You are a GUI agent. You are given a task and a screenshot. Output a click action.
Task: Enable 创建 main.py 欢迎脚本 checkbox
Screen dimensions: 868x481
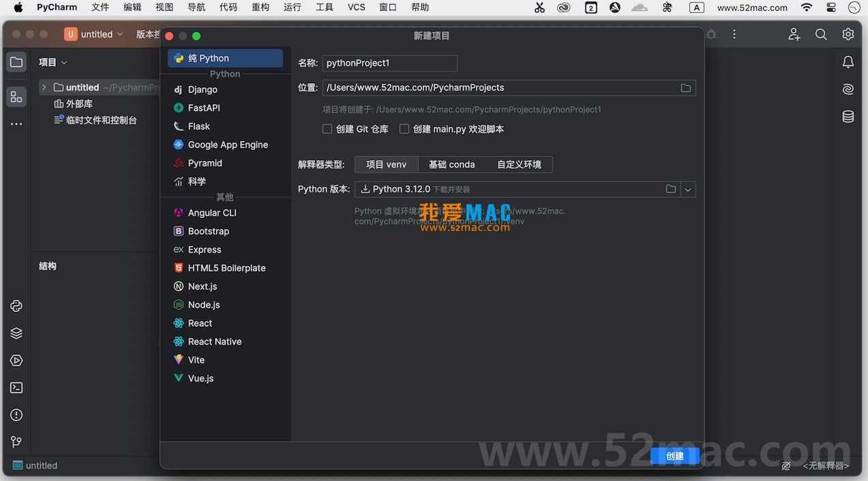pyautogui.click(x=404, y=129)
